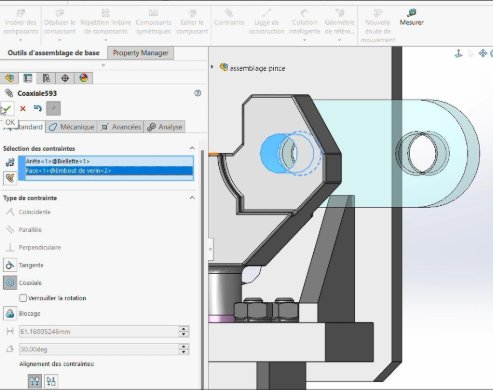This screenshot has height=390, width=493.
Task: Click the Mesurer tool
Action: (x=411, y=17)
